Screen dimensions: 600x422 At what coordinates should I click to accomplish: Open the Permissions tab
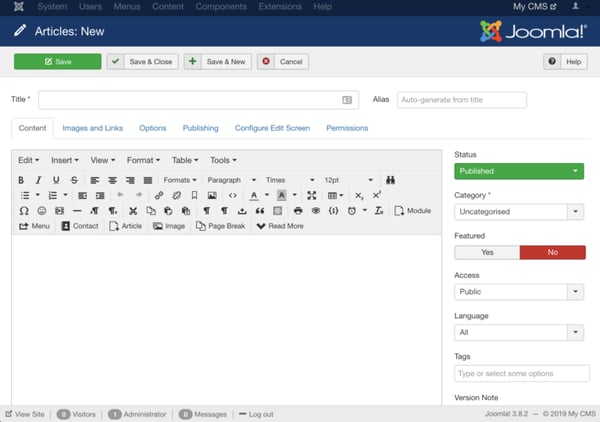(x=347, y=128)
